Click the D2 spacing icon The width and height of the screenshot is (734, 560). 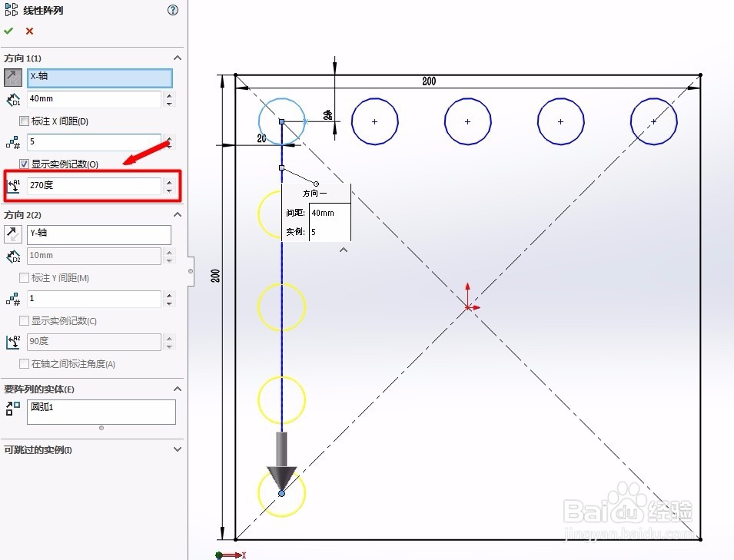(13, 256)
